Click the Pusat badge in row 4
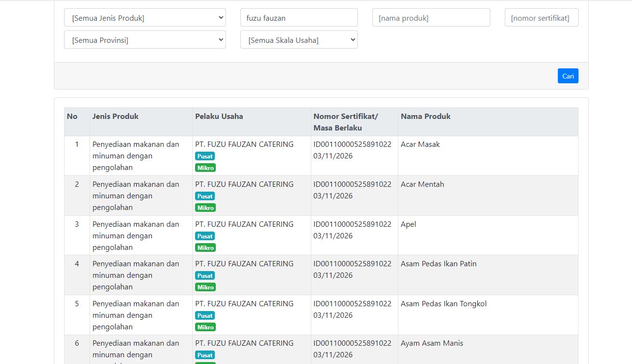The height and width of the screenshot is (364, 632). pyautogui.click(x=205, y=275)
